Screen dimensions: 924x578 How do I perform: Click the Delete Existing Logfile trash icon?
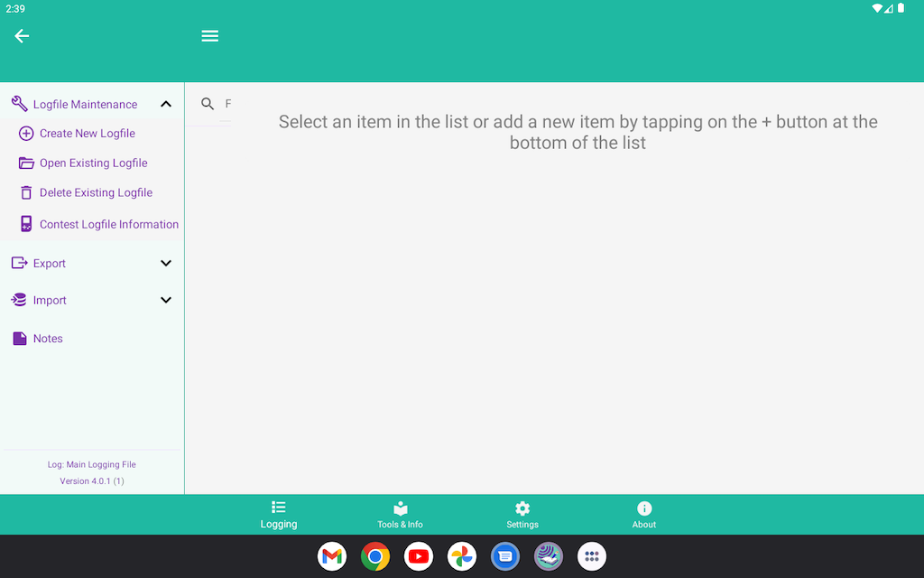click(x=26, y=192)
